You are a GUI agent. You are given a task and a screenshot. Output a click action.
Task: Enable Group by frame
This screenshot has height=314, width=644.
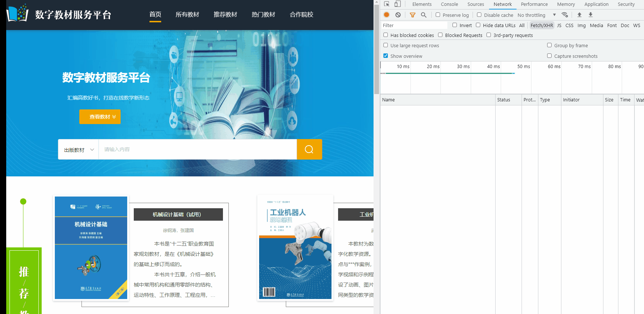tap(549, 45)
